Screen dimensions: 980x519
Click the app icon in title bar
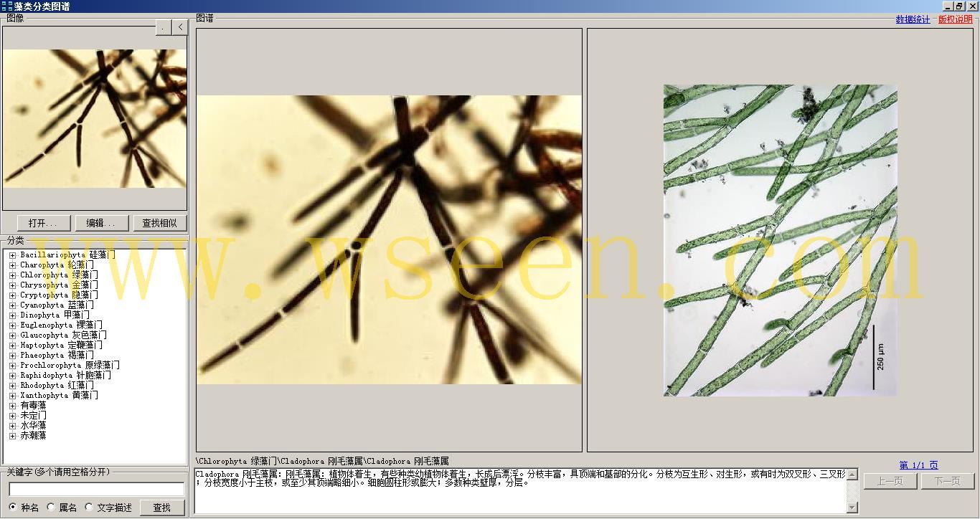(x=6, y=6)
